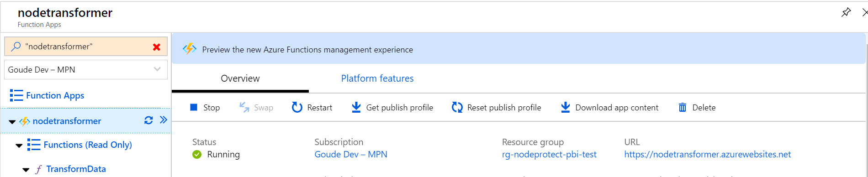868x177 pixels.
Task: Click the Goude Dev – MPN subscription link
Action: (x=351, y=154)
